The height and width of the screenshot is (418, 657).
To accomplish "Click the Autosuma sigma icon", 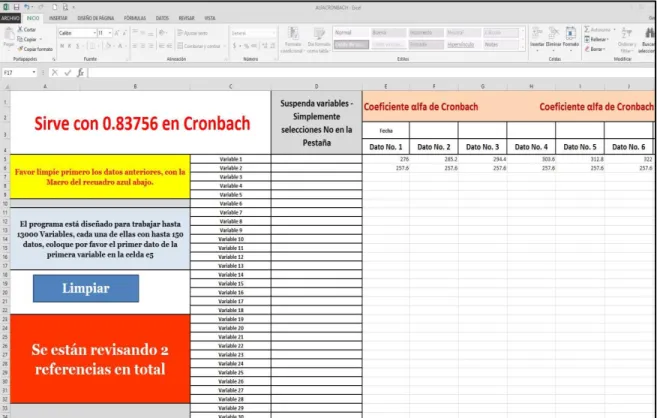I will coord(587,29).
